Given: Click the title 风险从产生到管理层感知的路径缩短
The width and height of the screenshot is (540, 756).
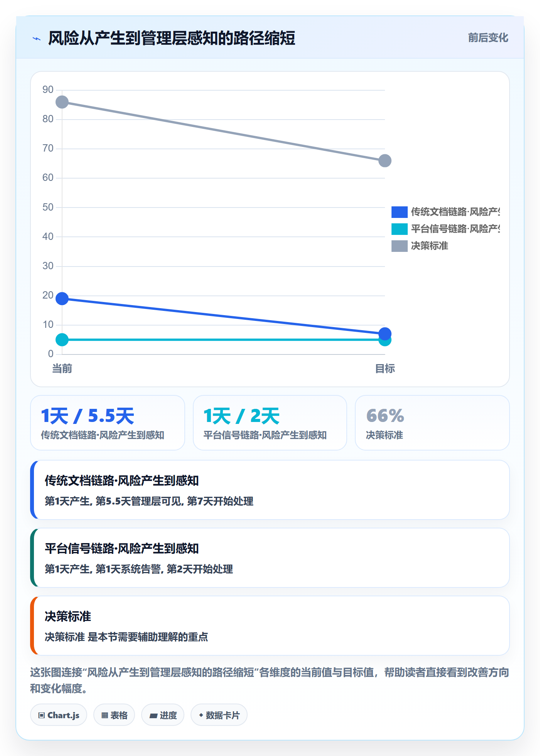Looking at the screenshot, I should pos(172,39).
